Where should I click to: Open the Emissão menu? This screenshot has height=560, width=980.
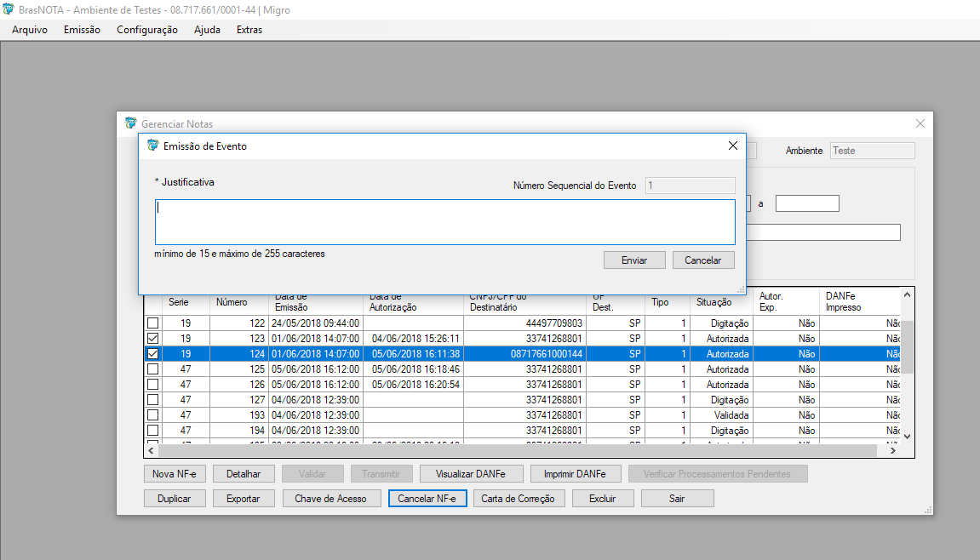82,30
